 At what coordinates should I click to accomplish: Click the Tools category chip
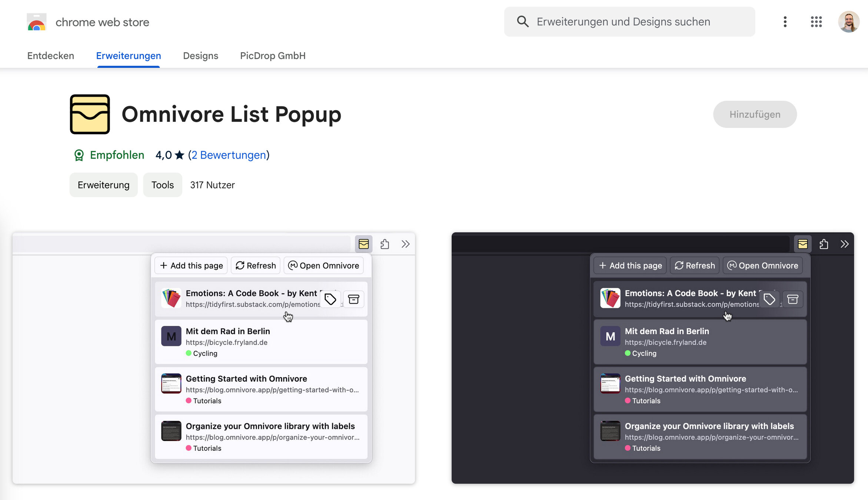[x=162, y=185]
